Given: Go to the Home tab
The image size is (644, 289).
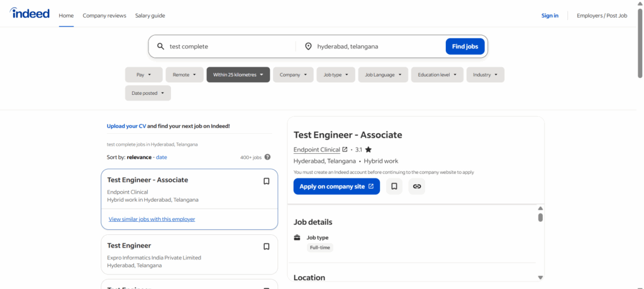Looking at the screenshot, I should click(x=66, y=16).
